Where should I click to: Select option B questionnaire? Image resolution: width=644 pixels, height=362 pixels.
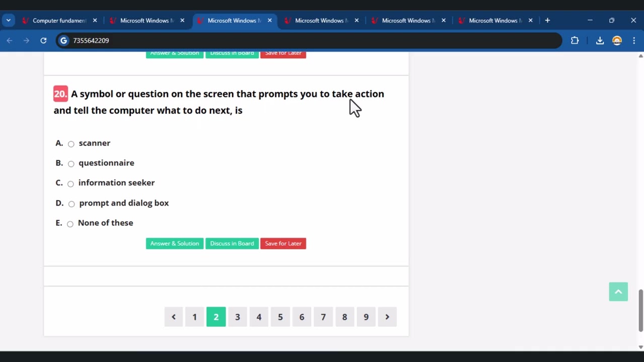[71, 163]
